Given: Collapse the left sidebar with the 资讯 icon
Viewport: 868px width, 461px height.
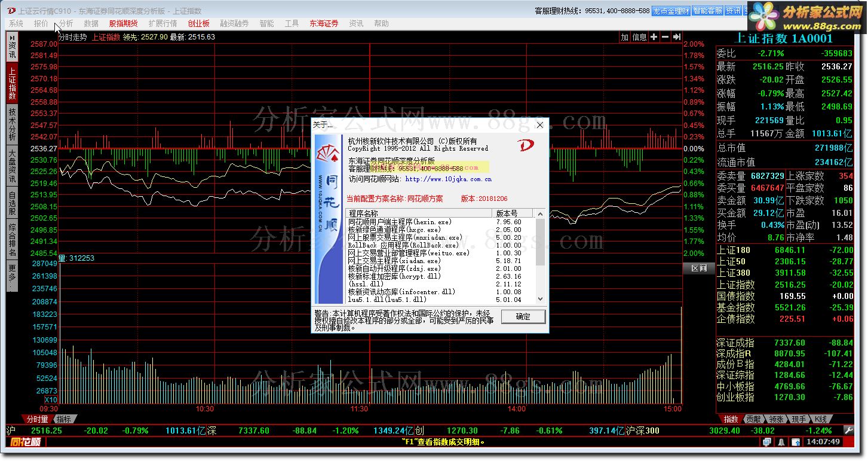Looking at the screenshot, I should [12, 45].
